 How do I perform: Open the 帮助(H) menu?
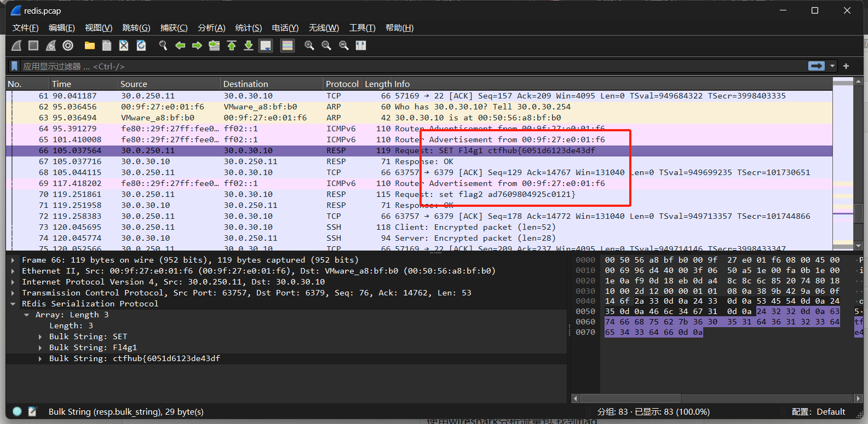(399, 28)
